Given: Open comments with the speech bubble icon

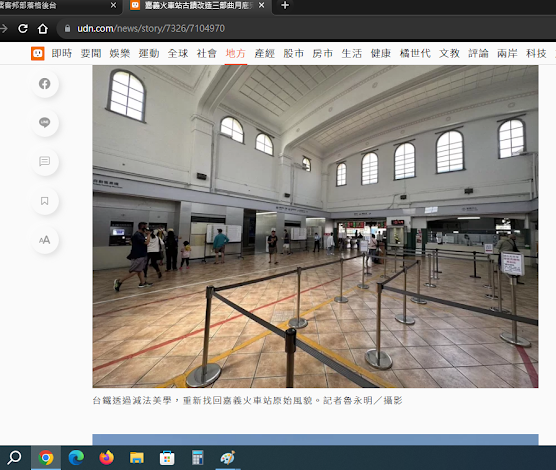Looking at the screenshot, I should point(45,162).
